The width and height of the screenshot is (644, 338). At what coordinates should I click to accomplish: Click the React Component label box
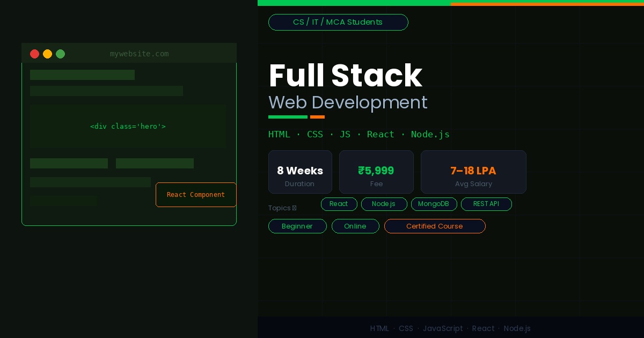[196, 195]
